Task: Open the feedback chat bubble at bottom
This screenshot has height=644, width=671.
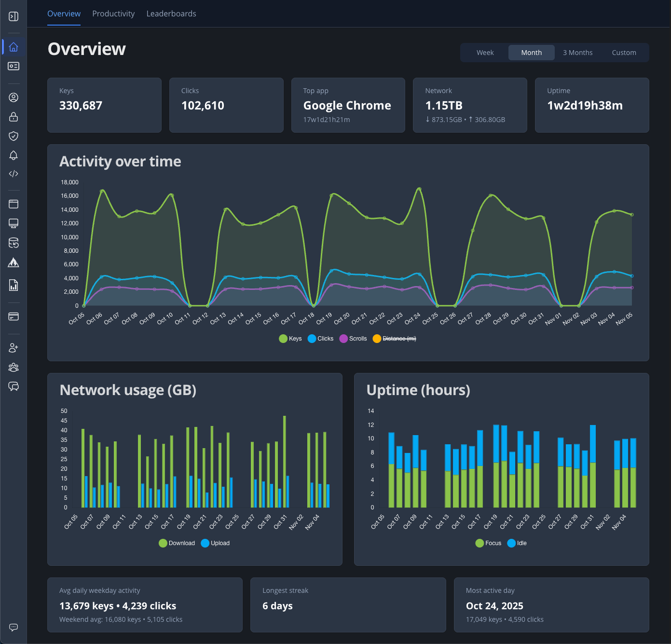Action: pos(14,627)
